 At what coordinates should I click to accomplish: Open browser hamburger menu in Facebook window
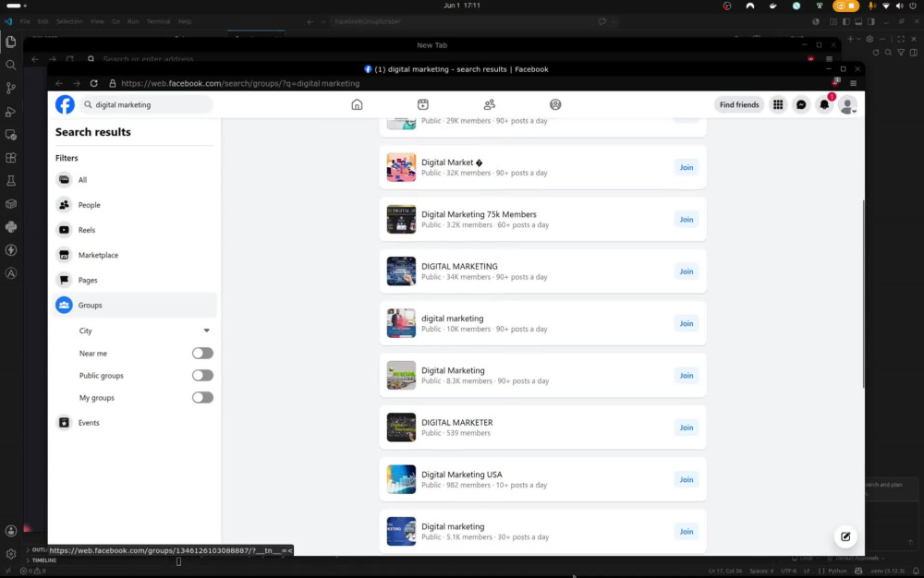coord(853,84)
